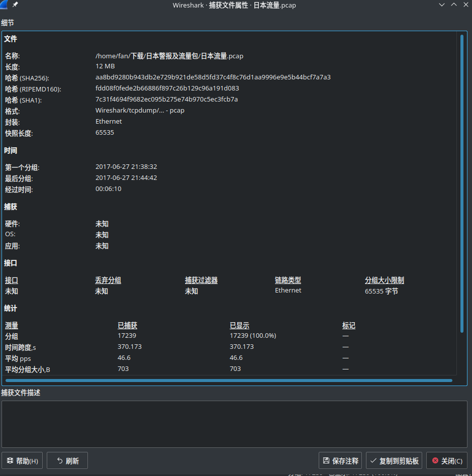
Task: Click the horizontal scrollbar of details pane
Action: [x=229, y=380]
